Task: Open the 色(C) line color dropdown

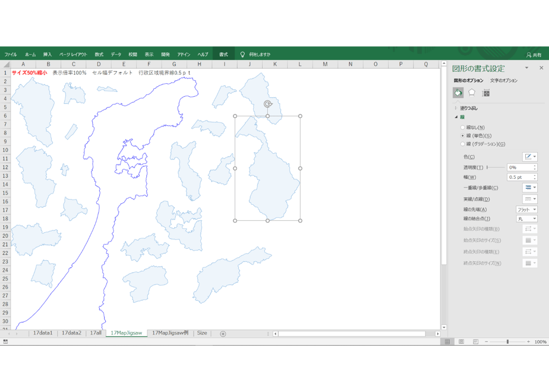Action: 530,157
